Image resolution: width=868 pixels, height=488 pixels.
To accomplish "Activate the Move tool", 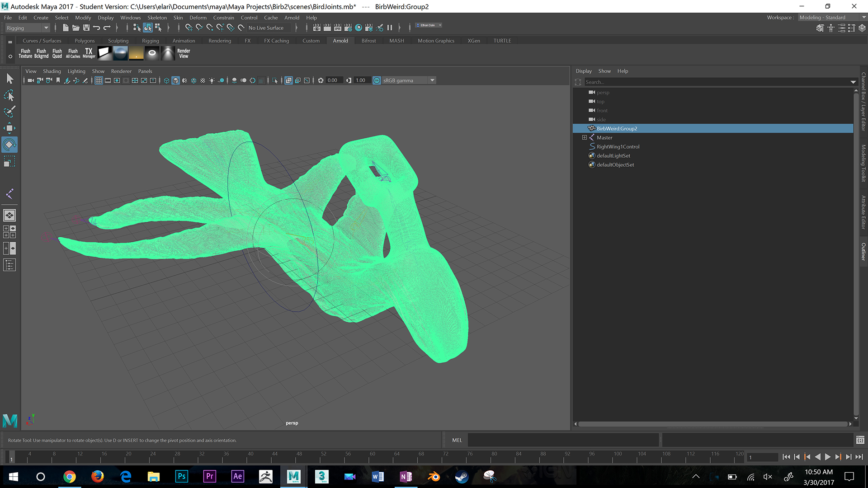I will point(9,128).
